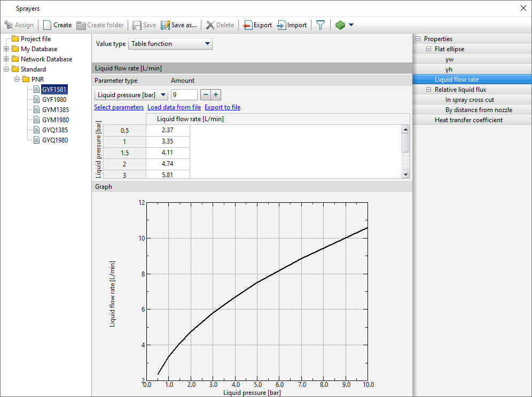Click the Load data from file link
The width and height of the screenshot is (532, 397).
(174, 107)
